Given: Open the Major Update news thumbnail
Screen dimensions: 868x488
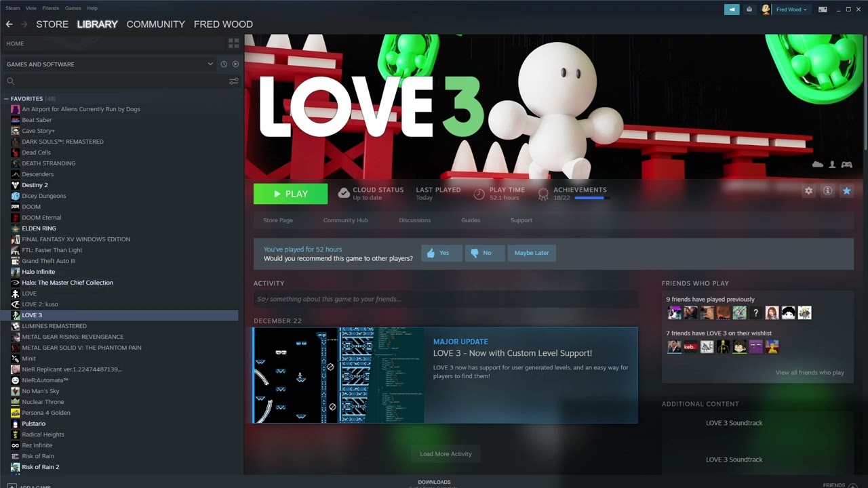Looking at the screenshot, I should [338, 375].
